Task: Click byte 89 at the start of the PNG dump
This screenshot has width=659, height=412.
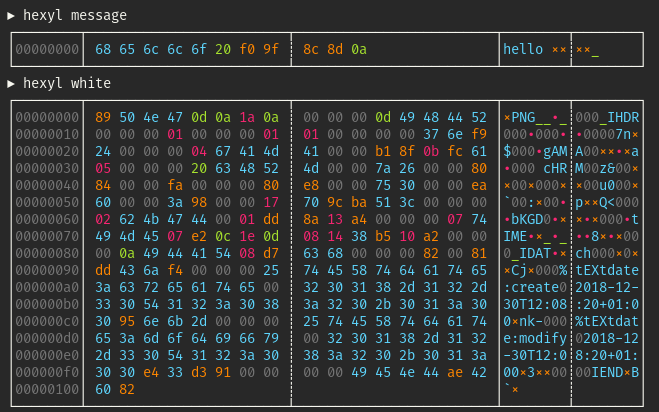Action: [103, 117]
